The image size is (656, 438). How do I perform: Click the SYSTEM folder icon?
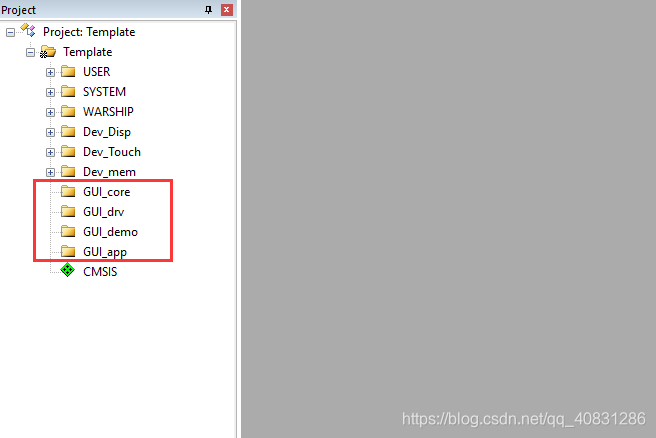point(68,92)
